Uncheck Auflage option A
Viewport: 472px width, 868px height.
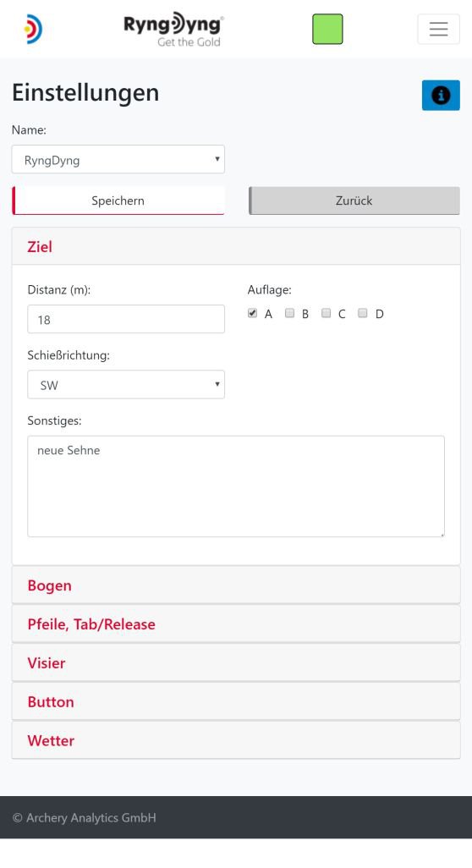click(252, 313)
